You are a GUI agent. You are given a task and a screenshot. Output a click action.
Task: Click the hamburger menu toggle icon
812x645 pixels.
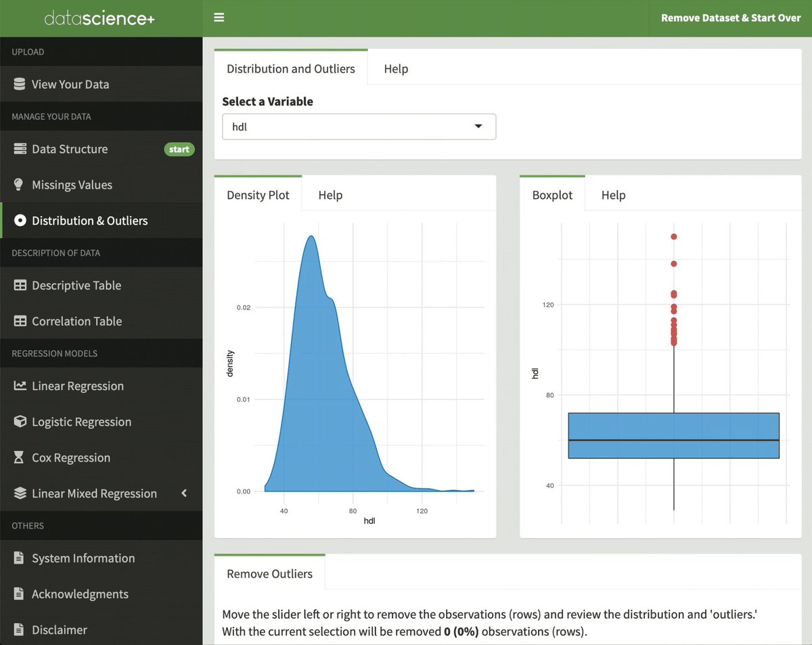(x=219, y=18)
